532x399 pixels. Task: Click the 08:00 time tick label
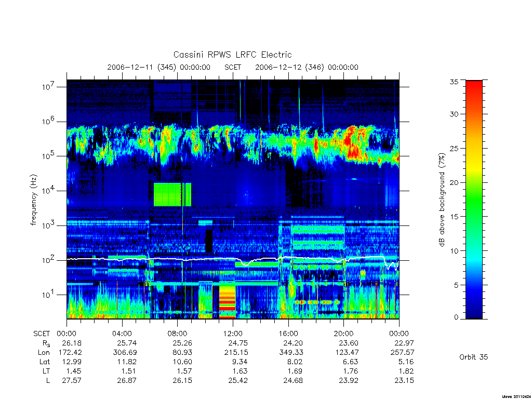pyautogui.click(x=178, y=334)
